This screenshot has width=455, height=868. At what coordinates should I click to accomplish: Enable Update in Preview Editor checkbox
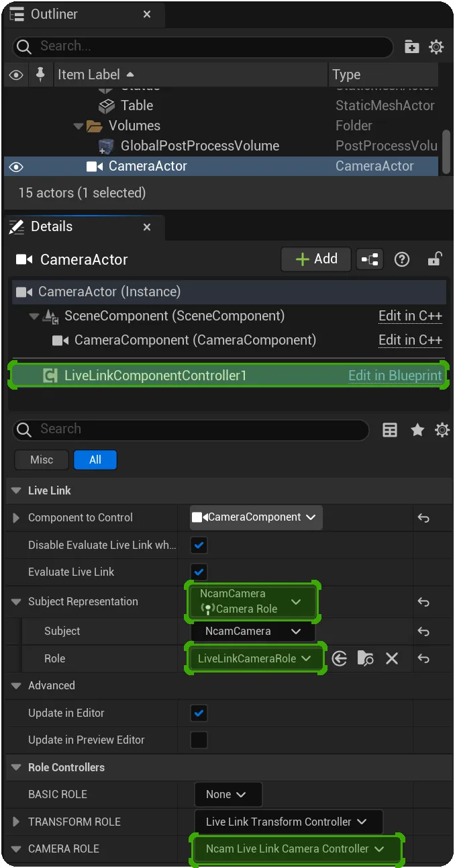point(199,740)
